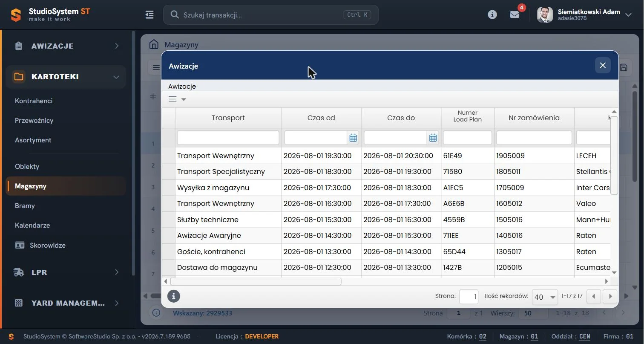This screenshot has height=344, width=644.
Task: Select the Dostawa do magazynu cell
Action: tap(228, 268)
